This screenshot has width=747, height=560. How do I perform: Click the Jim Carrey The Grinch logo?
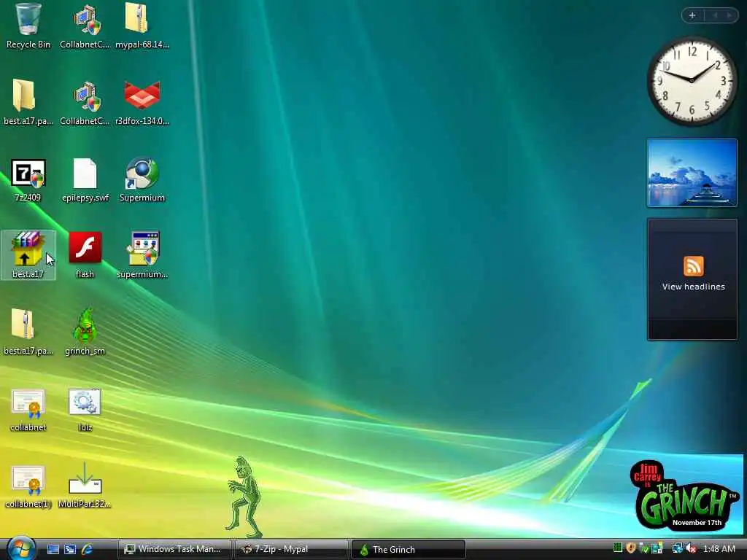pos(684,495)
